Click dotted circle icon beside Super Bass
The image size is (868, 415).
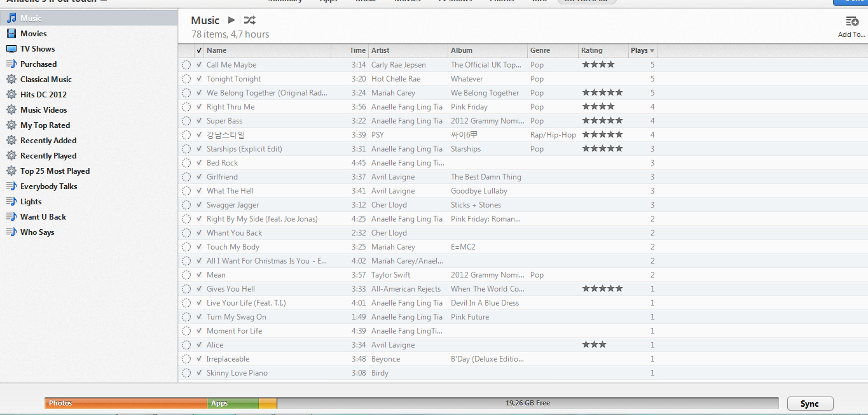click(x=186, y=121)
